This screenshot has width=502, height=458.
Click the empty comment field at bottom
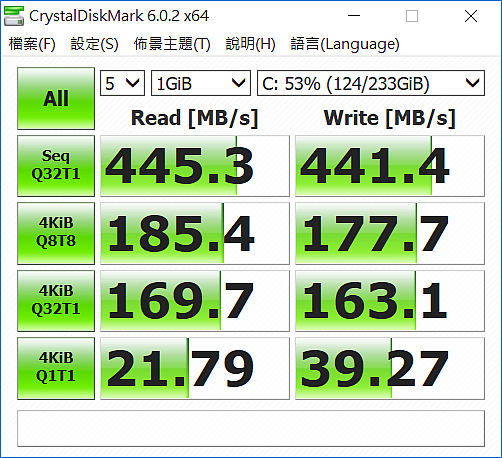coord(251,428)
